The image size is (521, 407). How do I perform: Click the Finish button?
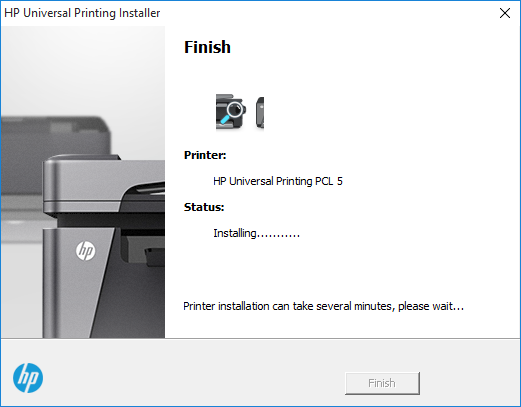382,383
